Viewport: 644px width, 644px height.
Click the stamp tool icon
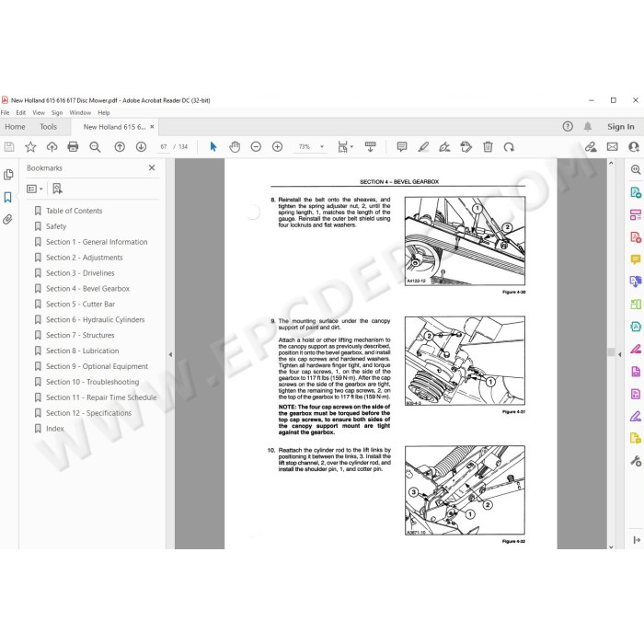tap(466, 146)
